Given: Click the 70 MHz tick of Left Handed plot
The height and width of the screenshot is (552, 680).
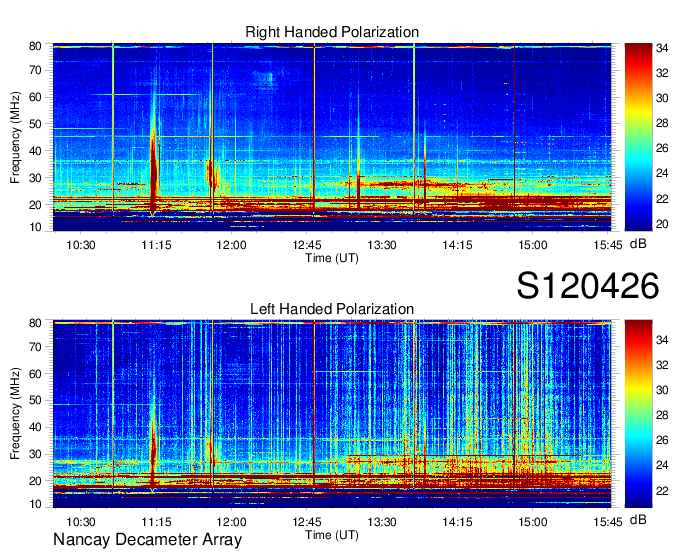Looking at the screenshot, I should click(35, 347).
